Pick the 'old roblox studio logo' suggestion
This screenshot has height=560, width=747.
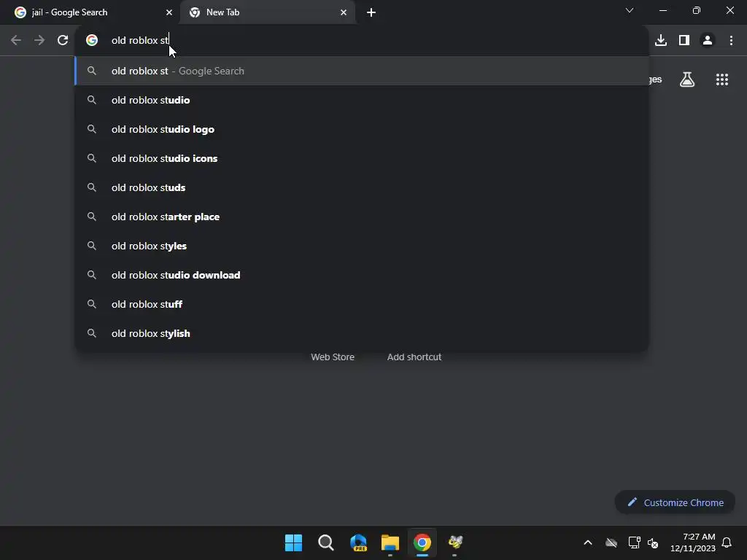(362, 129)
